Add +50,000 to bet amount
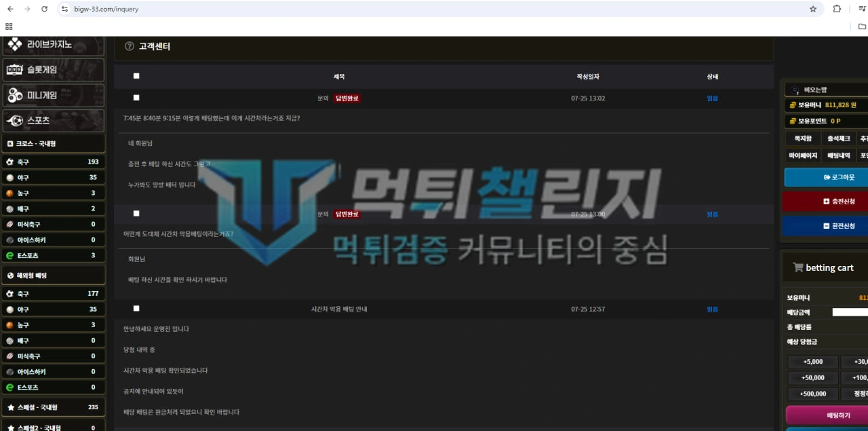 tap(813, 377)
